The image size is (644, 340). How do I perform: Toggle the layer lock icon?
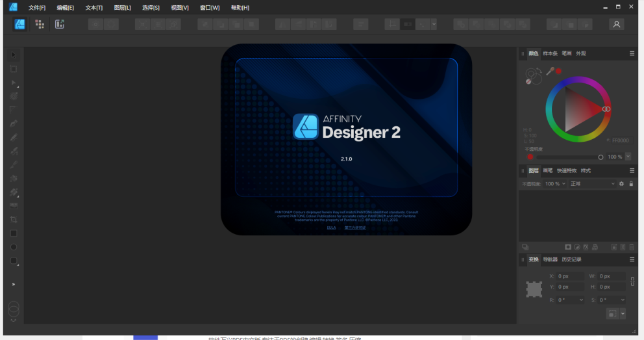[x=631, y=184]
